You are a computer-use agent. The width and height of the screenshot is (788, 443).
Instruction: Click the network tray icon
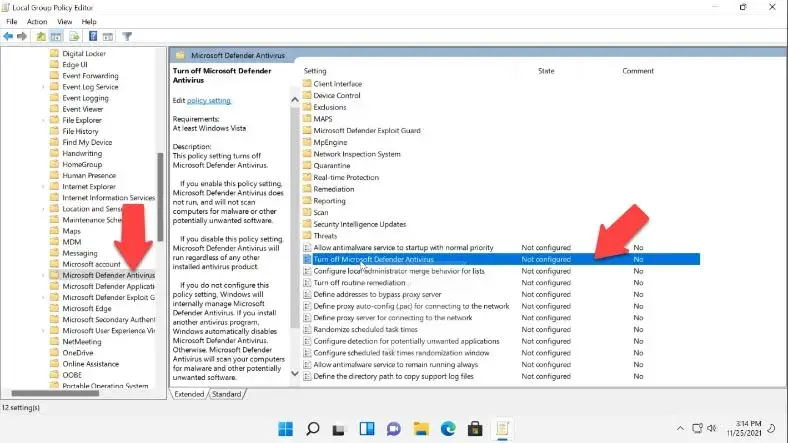pos(697,428)
